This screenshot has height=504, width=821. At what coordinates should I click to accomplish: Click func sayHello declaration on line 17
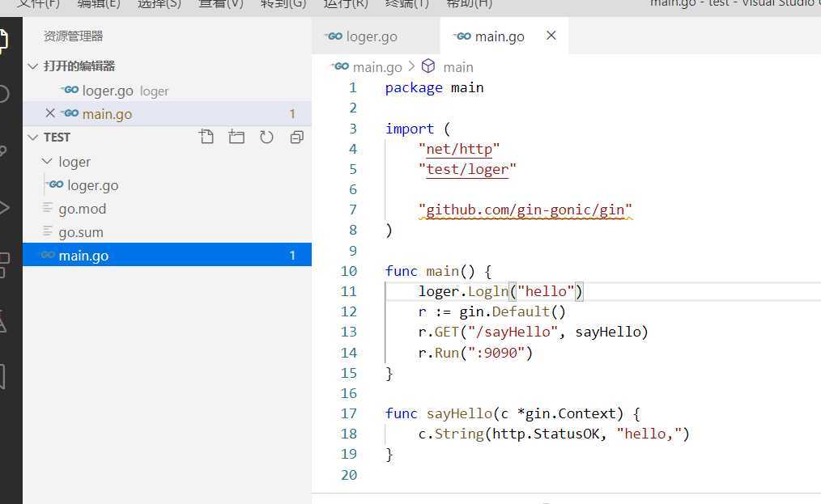[512, 413]
